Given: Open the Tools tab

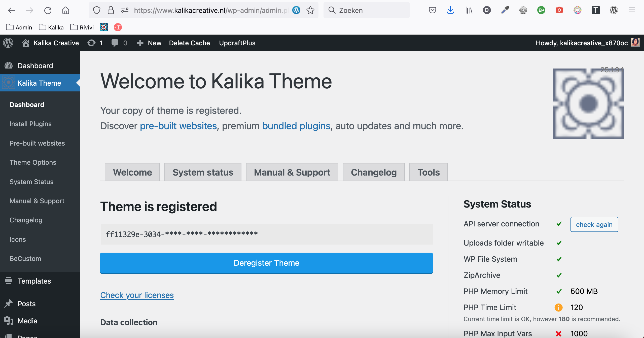Looking at the screenshot, I should point(428,172).
